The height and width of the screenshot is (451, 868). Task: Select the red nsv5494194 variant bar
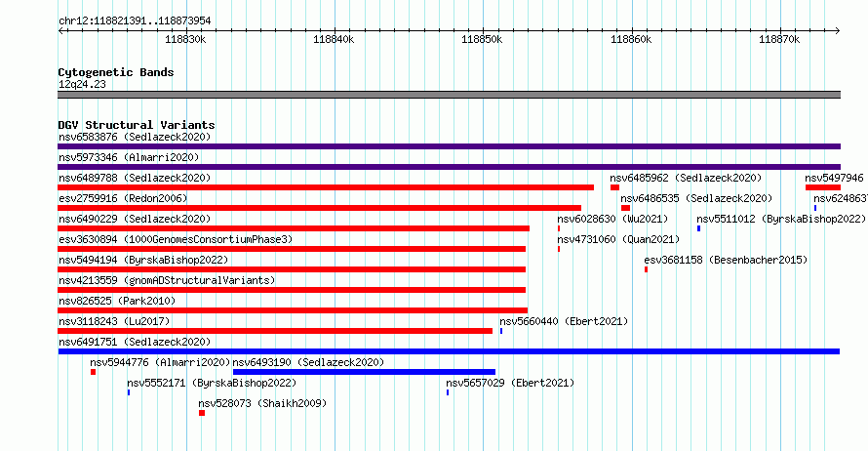click(292, 269)
